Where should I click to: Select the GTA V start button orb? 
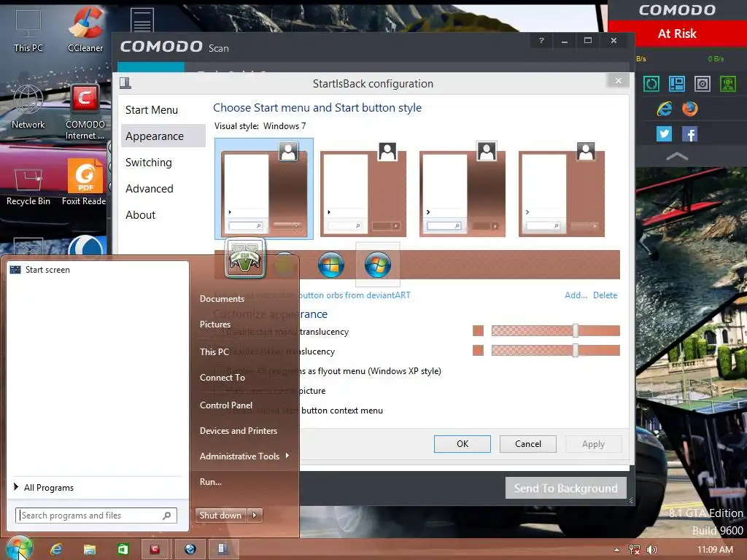(245, 259)
